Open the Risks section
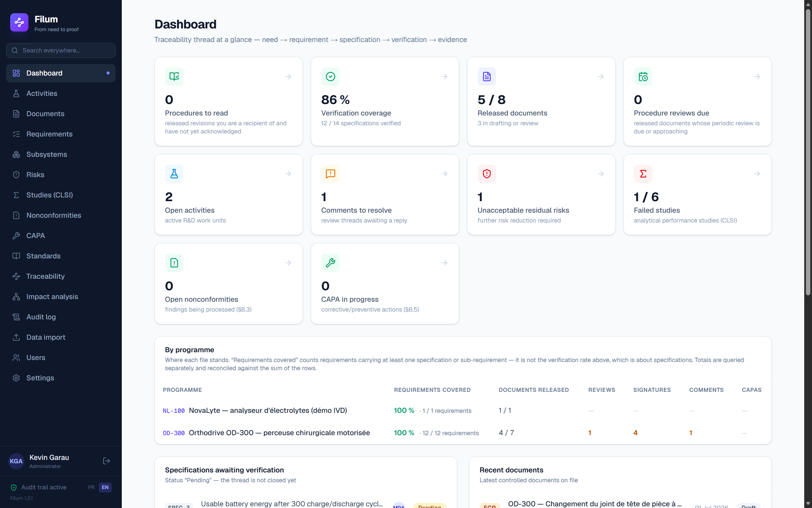The image size is (812, 508). pyautogui.click(x=61, y=175)
